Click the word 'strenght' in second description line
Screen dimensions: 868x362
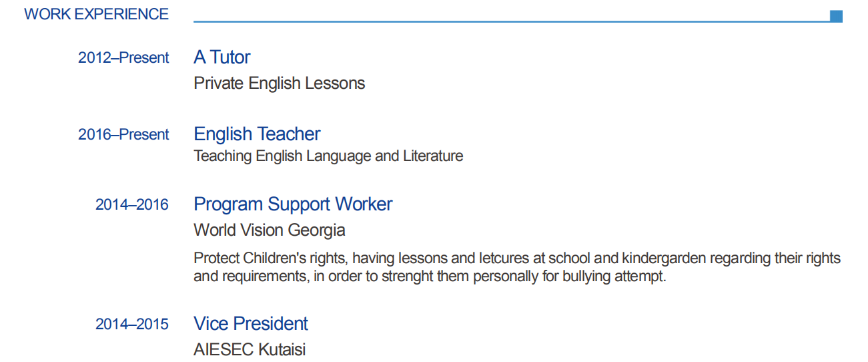click(x=407, y=277)
